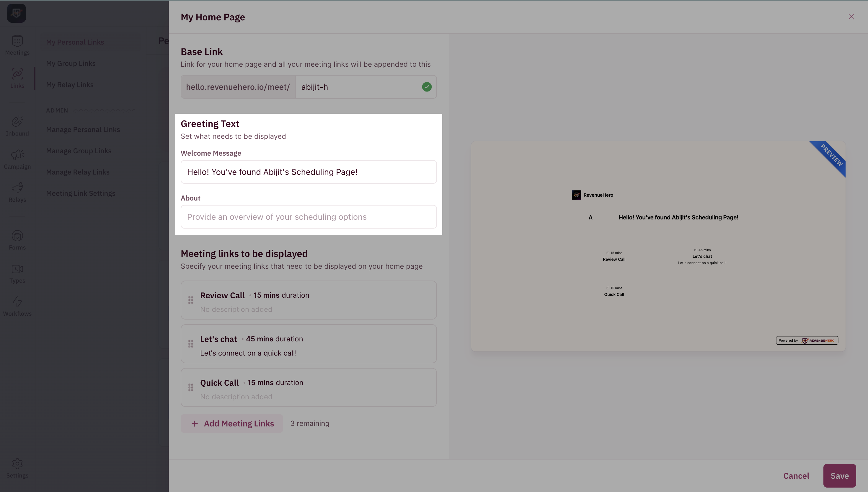868x492 pixels.
Task: Grab the Quick Call drag handle
Action: pos(190,387)
